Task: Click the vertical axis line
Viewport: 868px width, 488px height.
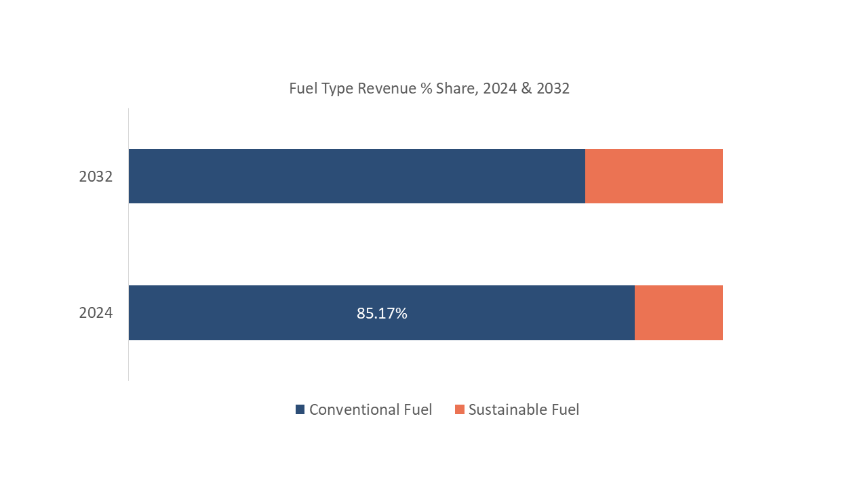Action: tap(128, 244)
